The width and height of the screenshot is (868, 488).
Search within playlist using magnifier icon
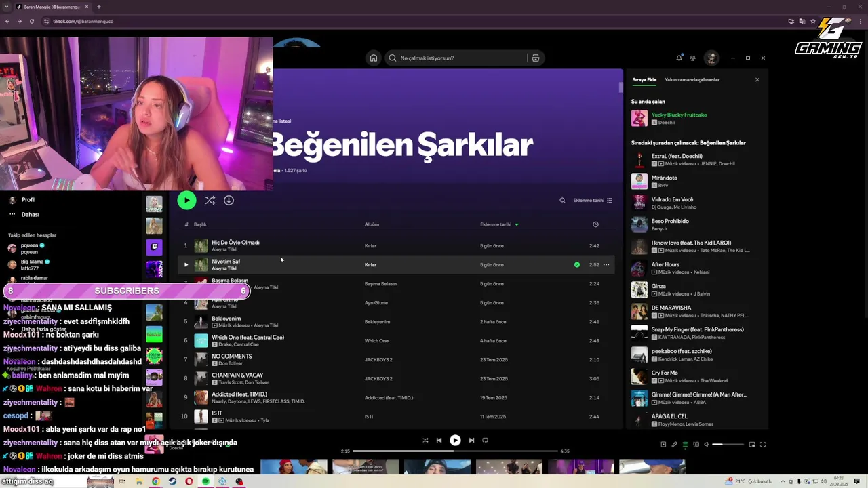tap(562, 200)
